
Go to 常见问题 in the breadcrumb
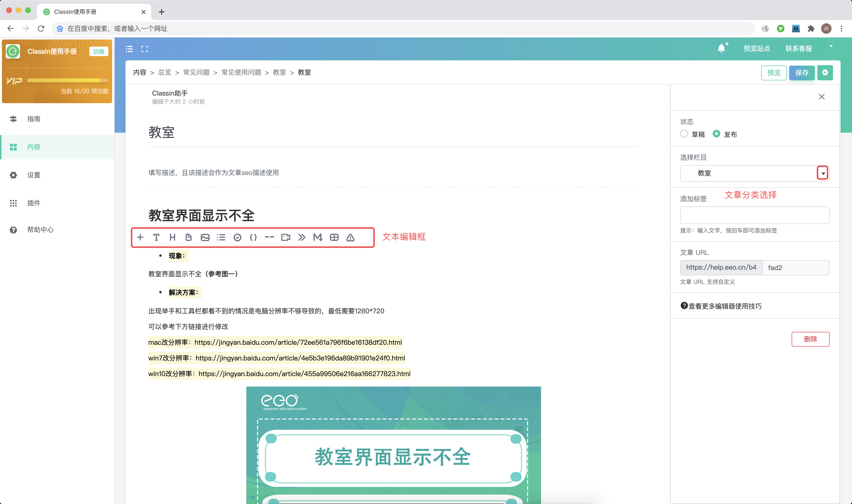click(x=196, y=72)
